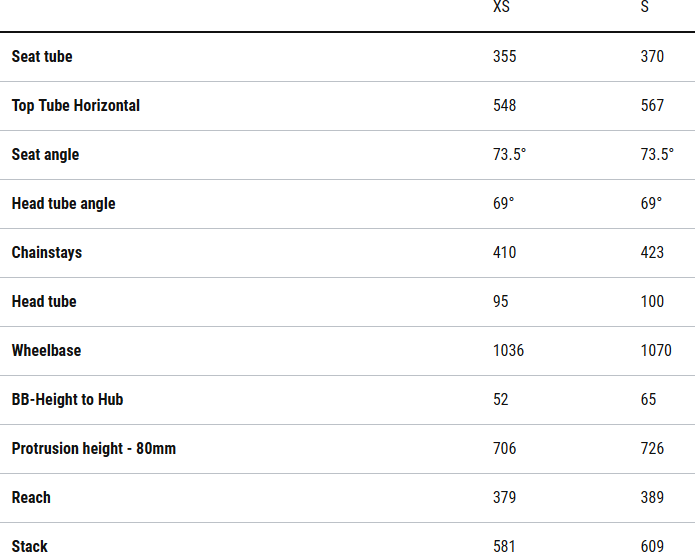Viewport: 695px width, 552px height.
Task: Select the S reach value 389
Action: pyautogui.click(x=652, y=498)
